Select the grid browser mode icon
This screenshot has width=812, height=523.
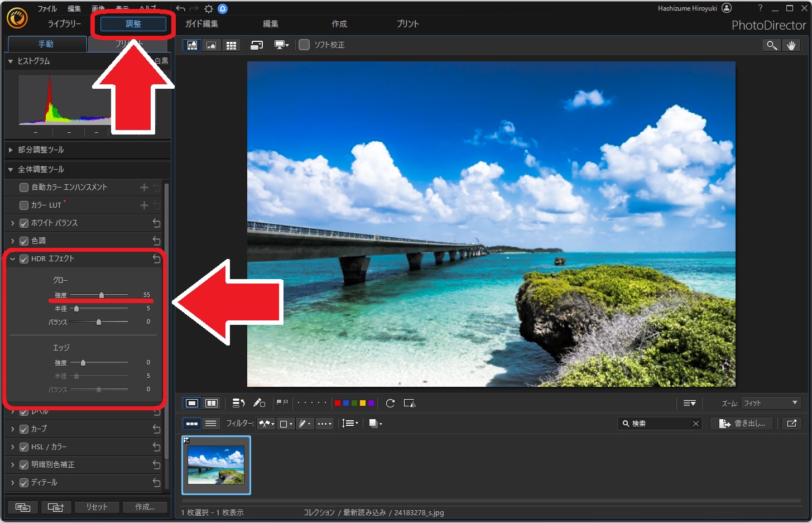click(231, 45)
